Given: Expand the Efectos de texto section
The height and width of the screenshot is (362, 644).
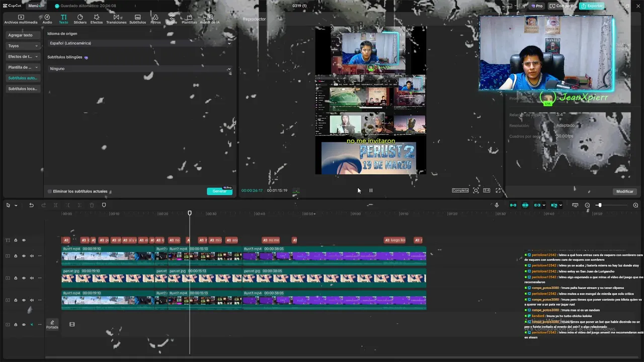Looking at the screenshot, I should click(x=23, y=56).
